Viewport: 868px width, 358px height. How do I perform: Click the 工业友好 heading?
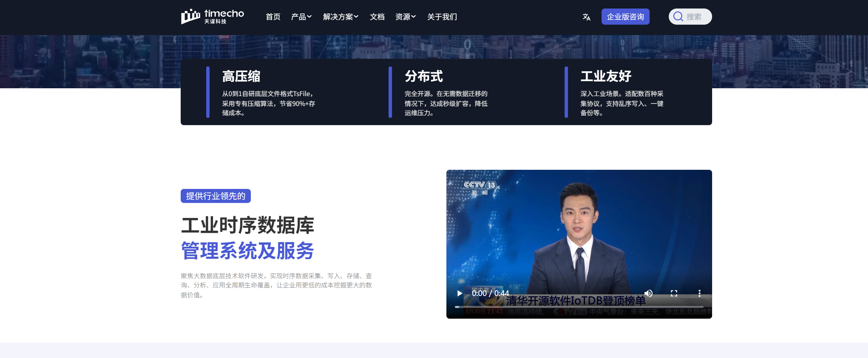pos(606,76)
